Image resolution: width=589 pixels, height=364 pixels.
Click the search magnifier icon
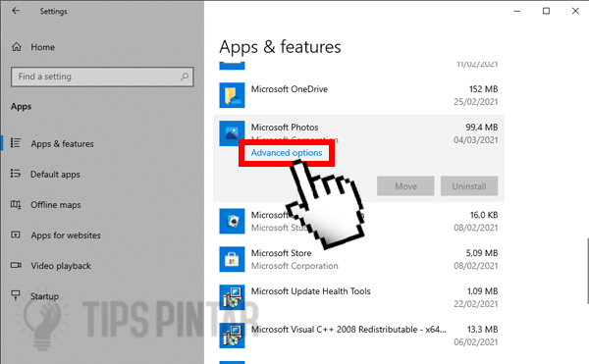tap(185, 77)
